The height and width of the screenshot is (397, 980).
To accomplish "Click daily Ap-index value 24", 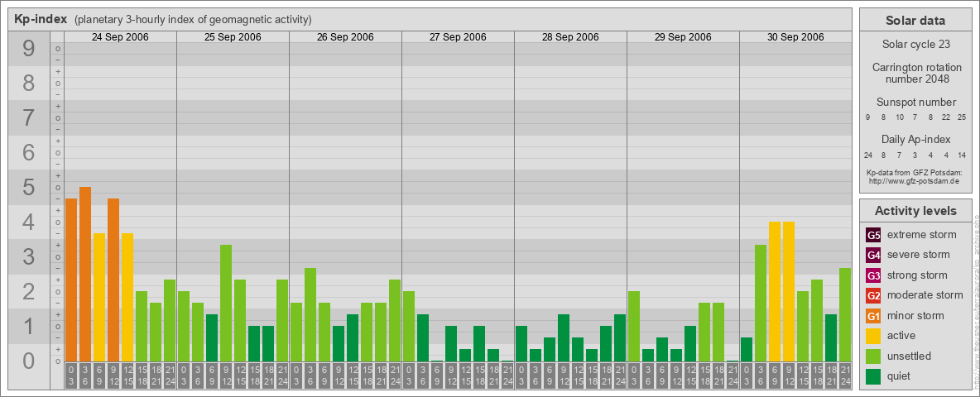I will 868,155.
